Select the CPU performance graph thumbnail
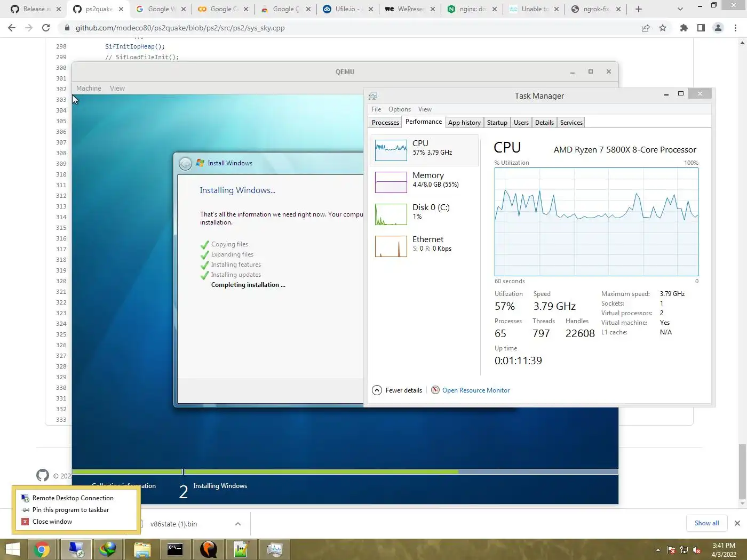Screen dimensions: 747x560 [391, 150]
